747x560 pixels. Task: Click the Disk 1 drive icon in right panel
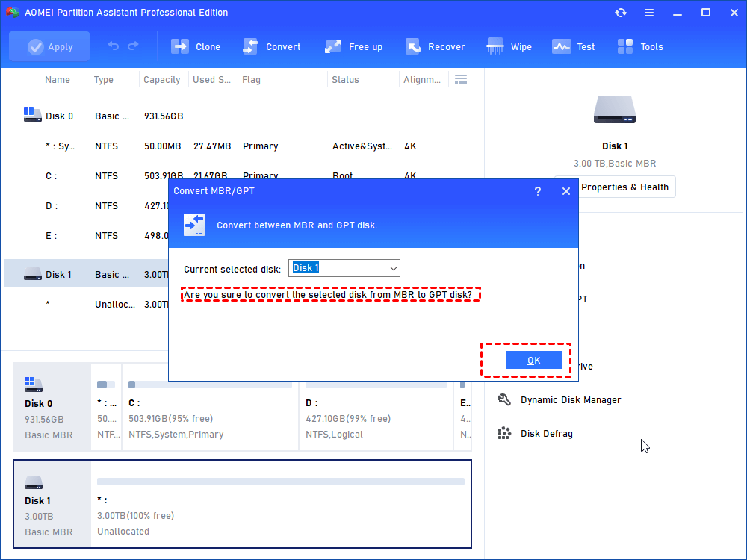(615, 109)
